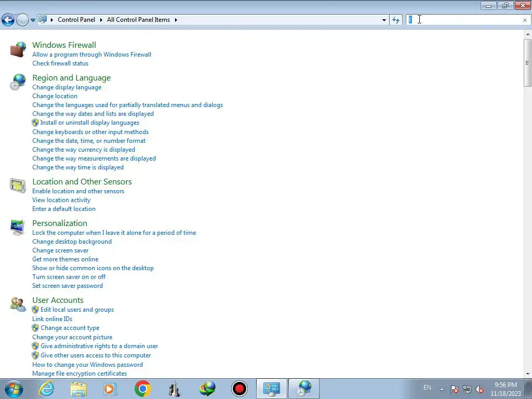
Task: Open the Personalization monitor icon
Action: click(18, 228)
